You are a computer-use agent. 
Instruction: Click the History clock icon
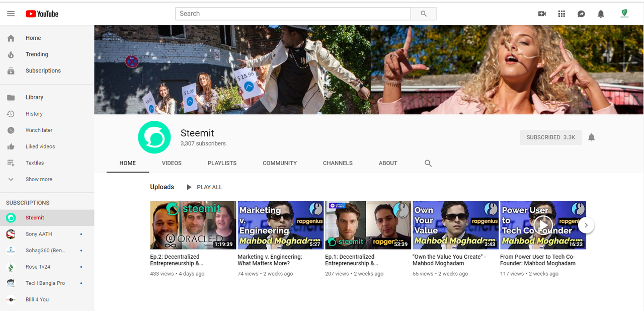[11, 114]
